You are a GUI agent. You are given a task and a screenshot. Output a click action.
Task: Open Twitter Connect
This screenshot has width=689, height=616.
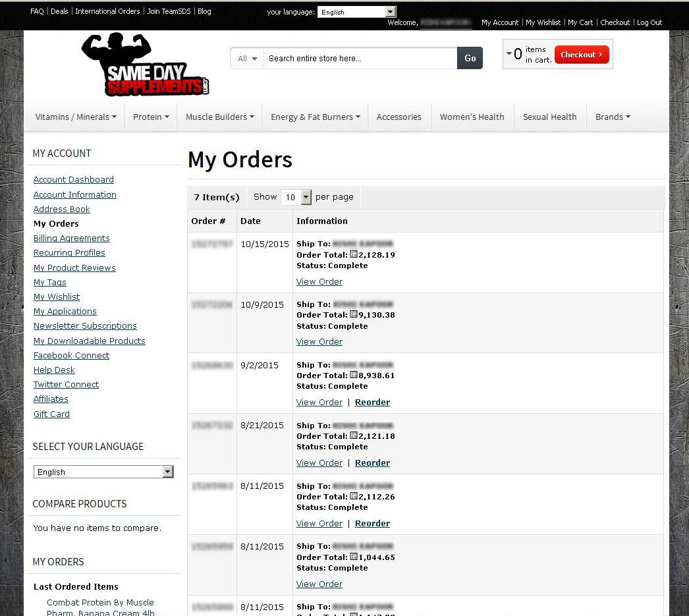[66, 385]
